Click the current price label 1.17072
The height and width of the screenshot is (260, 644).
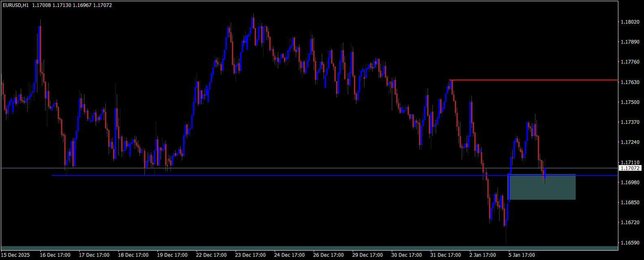point(630,168)
